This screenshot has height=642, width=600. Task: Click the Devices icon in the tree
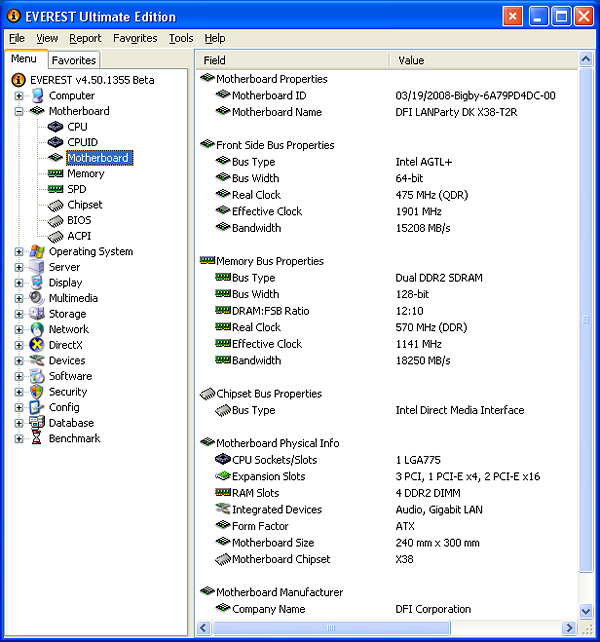[37, 360]
